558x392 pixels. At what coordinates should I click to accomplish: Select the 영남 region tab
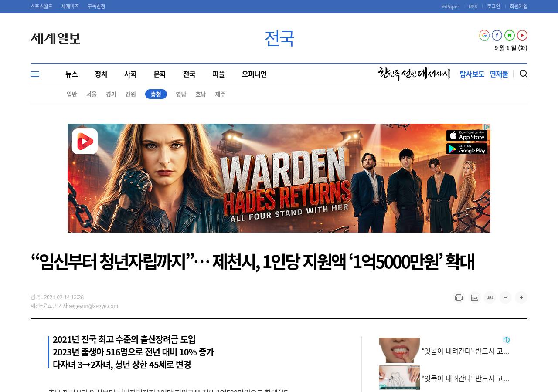[181, 94]
